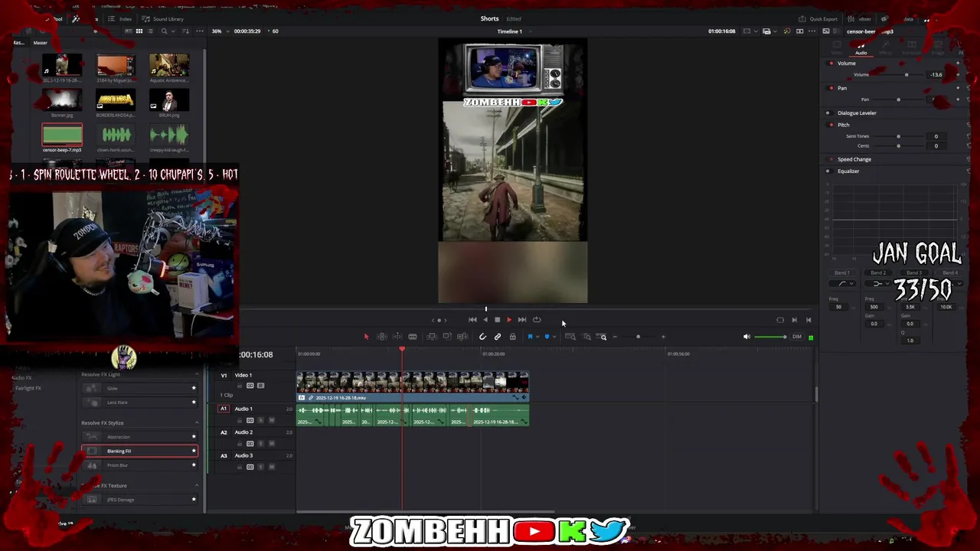
Task: Lock the Video 1 track
Action: click(240, 386)
